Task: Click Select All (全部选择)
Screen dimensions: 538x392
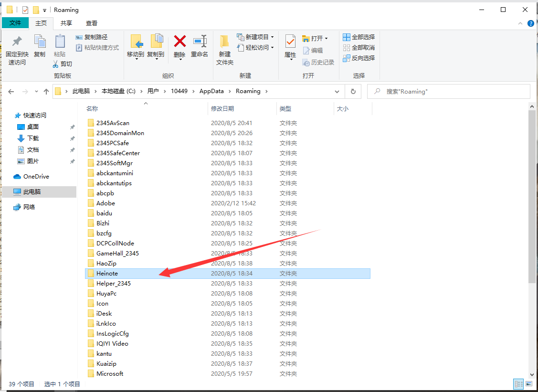Action: click(x=359, y=37)
